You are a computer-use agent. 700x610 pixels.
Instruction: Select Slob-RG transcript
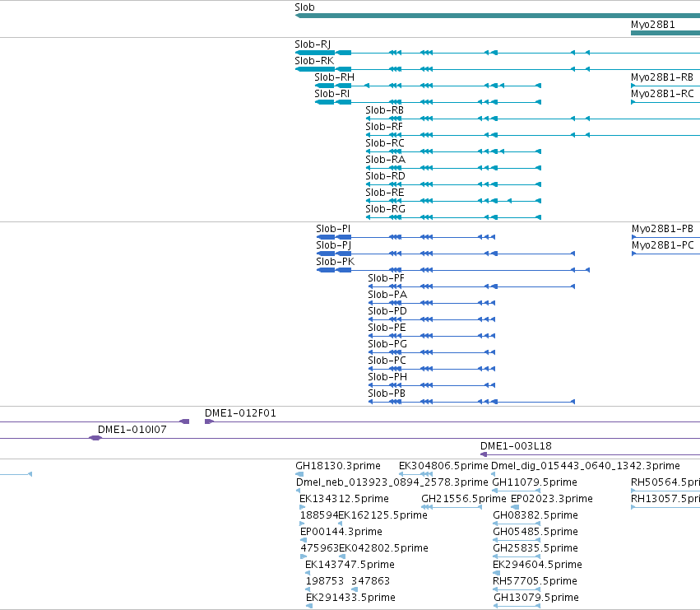point(385,210)
